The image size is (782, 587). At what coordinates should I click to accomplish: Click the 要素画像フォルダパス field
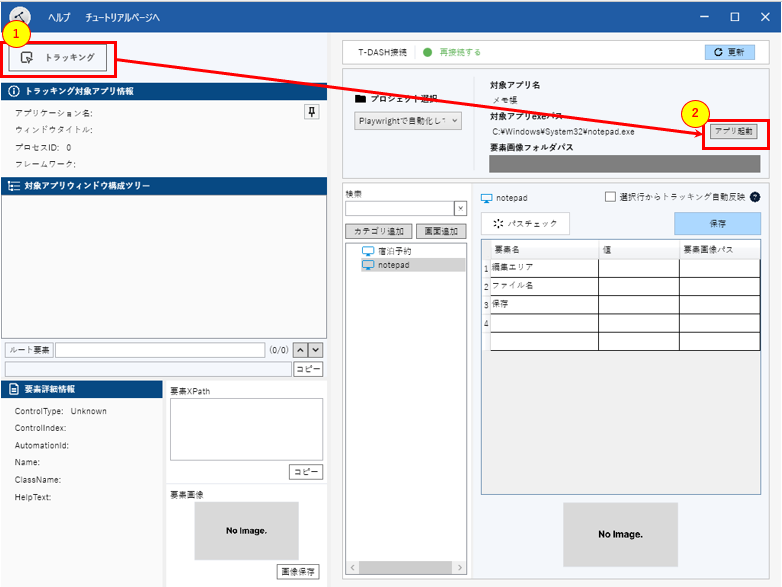click(x=624, y=164)
